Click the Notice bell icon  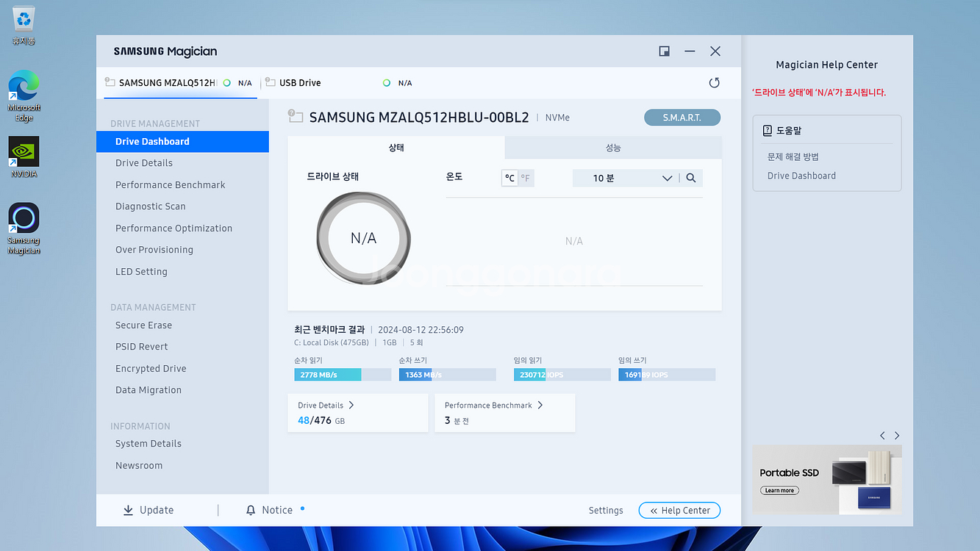click(x=251, y=510)
